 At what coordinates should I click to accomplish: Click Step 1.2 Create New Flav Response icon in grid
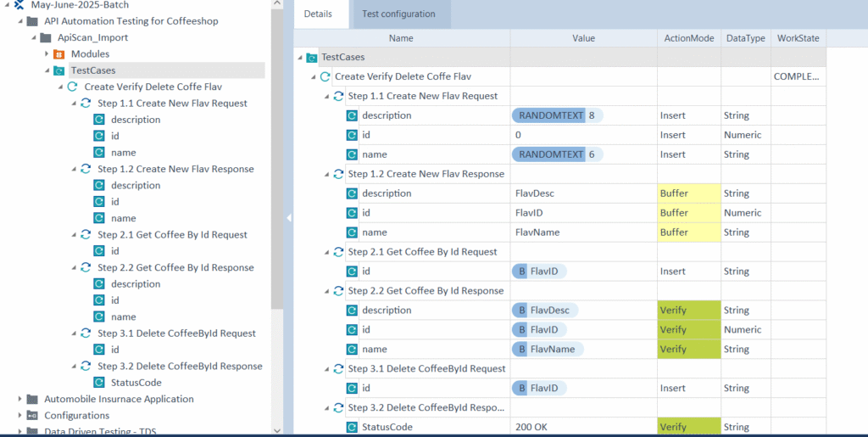click(338, 175)
